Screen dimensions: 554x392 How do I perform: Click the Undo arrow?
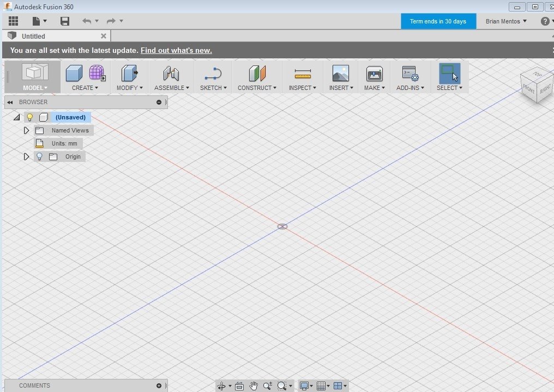coord(87,21)
